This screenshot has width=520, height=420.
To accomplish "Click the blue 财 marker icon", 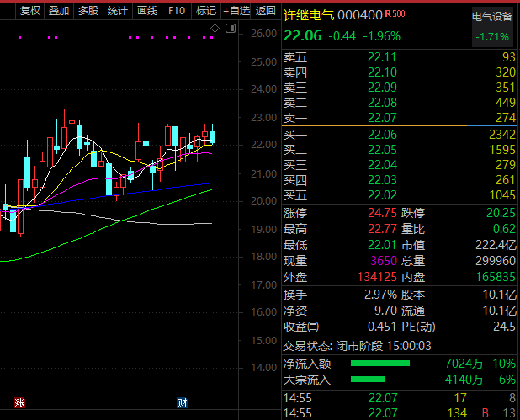I will click(x=181, y=402).
